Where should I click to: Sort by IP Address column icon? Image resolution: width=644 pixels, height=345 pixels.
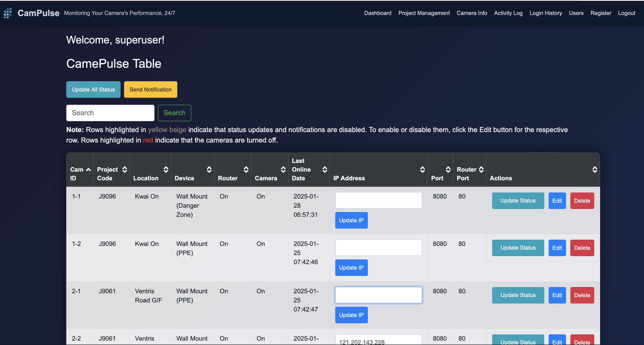(x=422, y=170)
